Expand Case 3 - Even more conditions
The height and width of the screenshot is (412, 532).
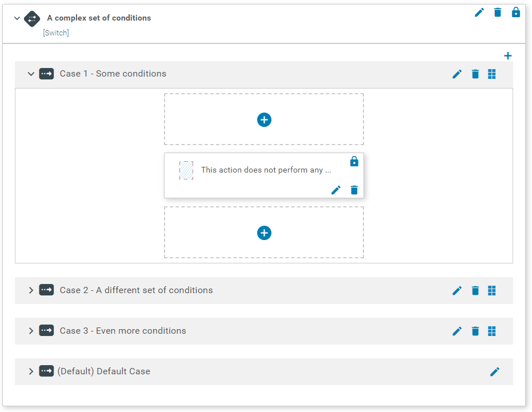31,331
